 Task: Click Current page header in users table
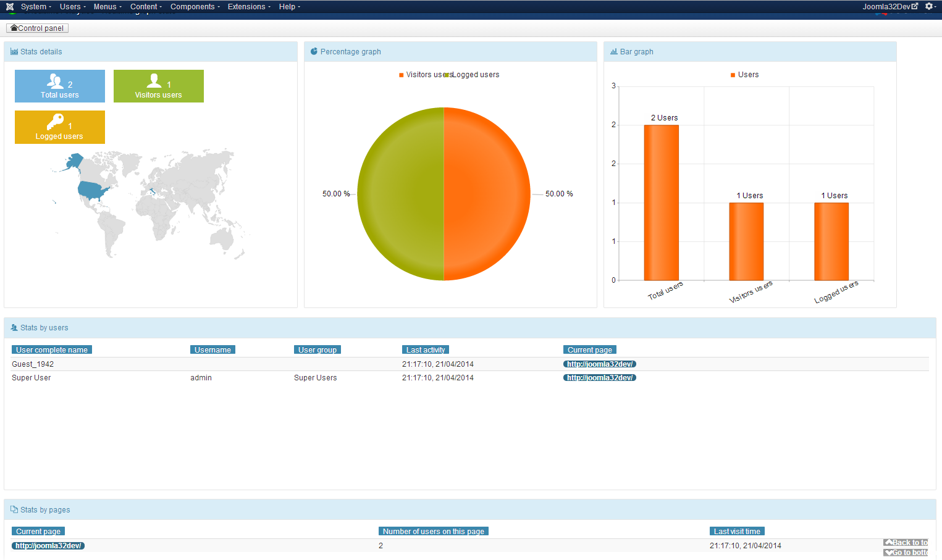[x=590, y=350]
